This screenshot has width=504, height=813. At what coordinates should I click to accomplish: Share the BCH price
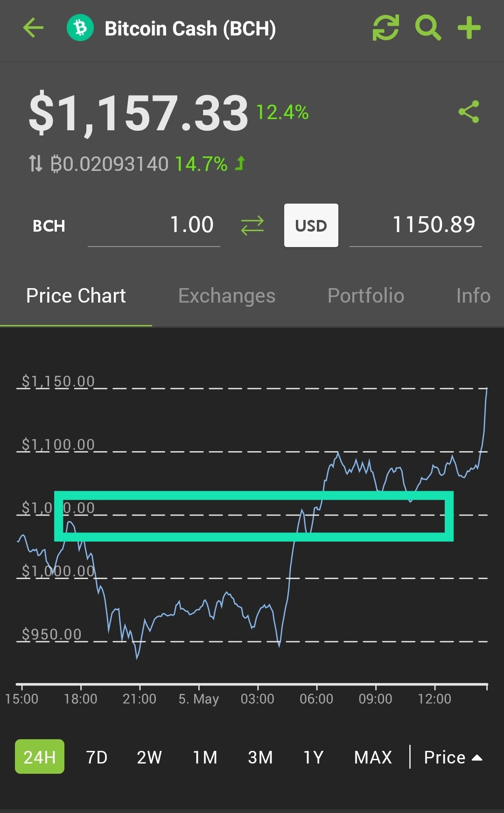click(469, 112)
